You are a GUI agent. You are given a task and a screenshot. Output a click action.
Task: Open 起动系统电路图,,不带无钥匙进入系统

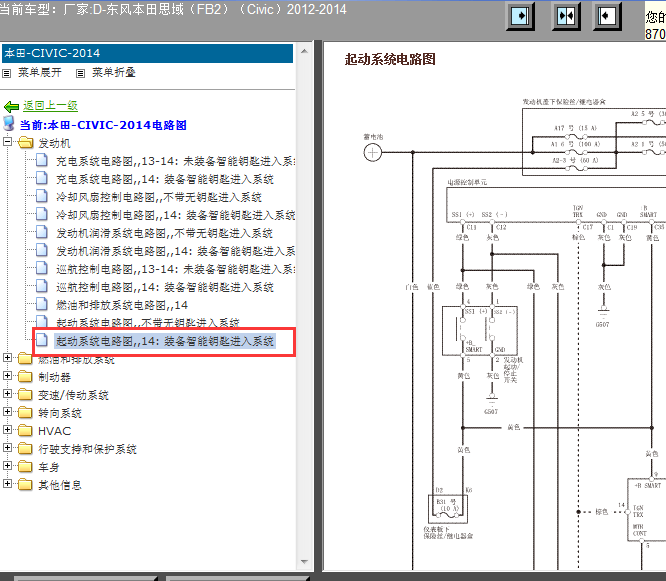148,322
